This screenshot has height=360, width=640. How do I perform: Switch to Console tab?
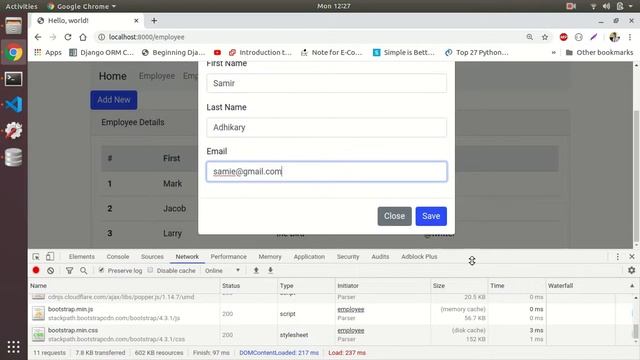(118, 257)
